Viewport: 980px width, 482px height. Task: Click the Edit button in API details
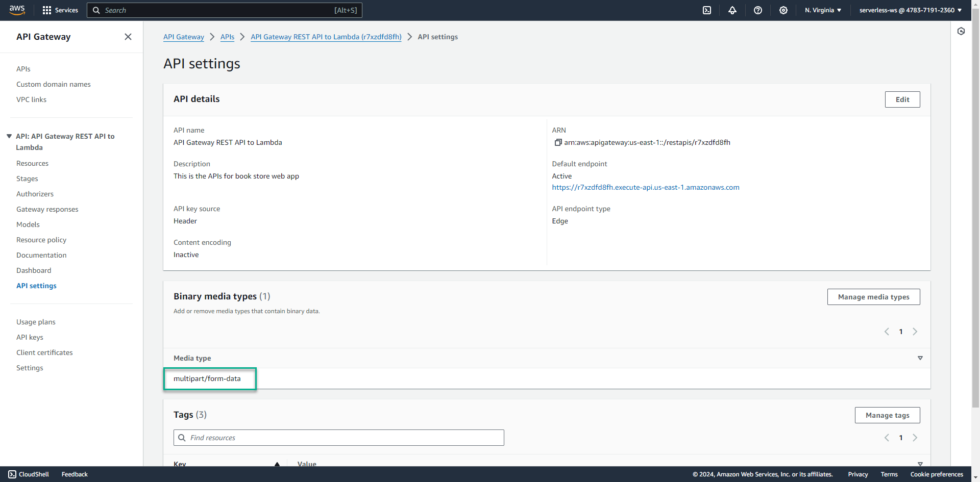pyautogui.click(x=902, y=99)
